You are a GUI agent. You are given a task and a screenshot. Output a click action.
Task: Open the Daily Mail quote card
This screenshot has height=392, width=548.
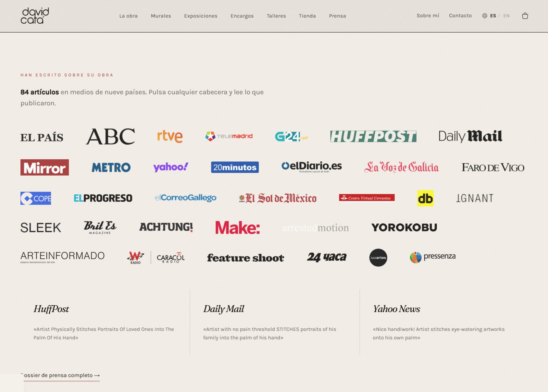point(275,322)
